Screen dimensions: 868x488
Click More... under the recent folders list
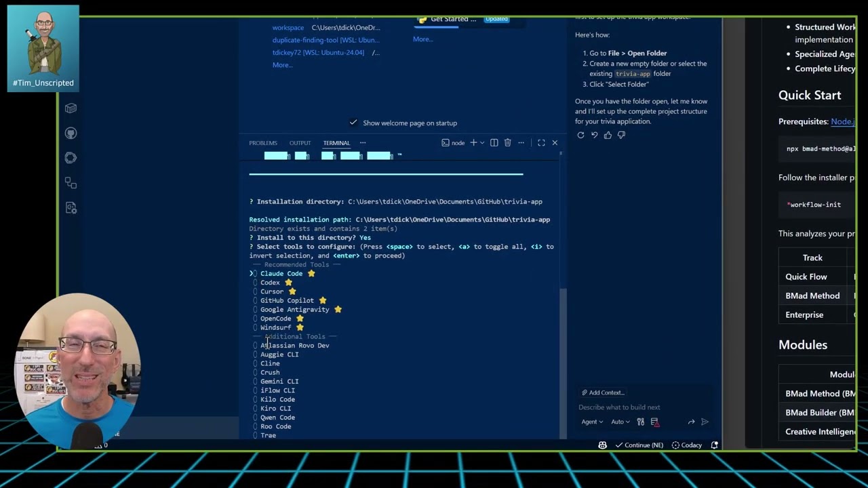(x=283, y=65)
